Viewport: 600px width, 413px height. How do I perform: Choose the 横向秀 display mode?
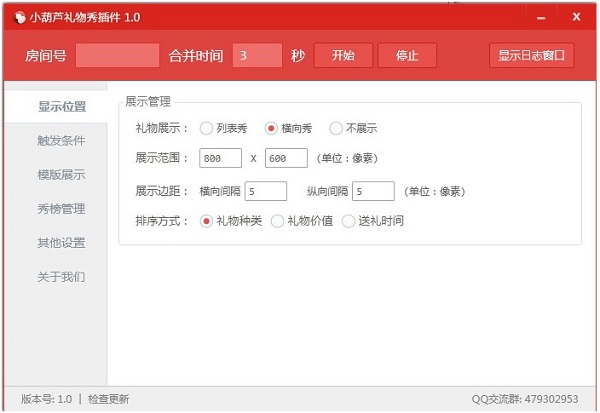(x=289, y=128)
